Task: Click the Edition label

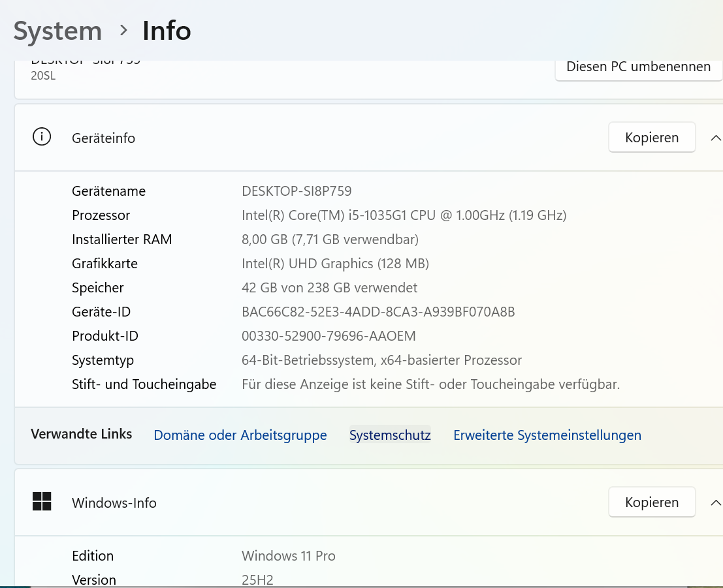Action: pyautogui.click(x=93, y=556)
